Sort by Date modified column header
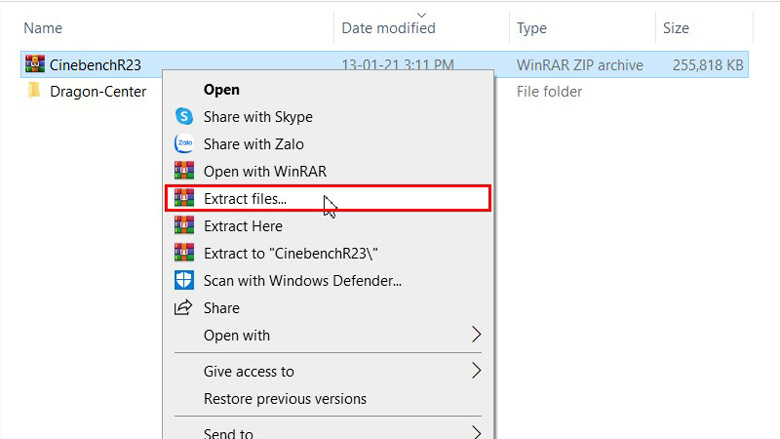 [x=388, y=28]
